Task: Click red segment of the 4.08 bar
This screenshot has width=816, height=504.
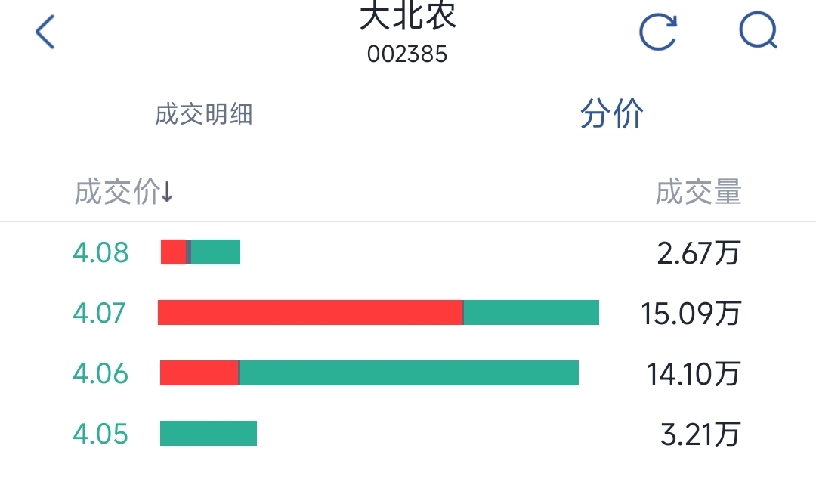Action: pyautogui.click(x=173, y=252)
